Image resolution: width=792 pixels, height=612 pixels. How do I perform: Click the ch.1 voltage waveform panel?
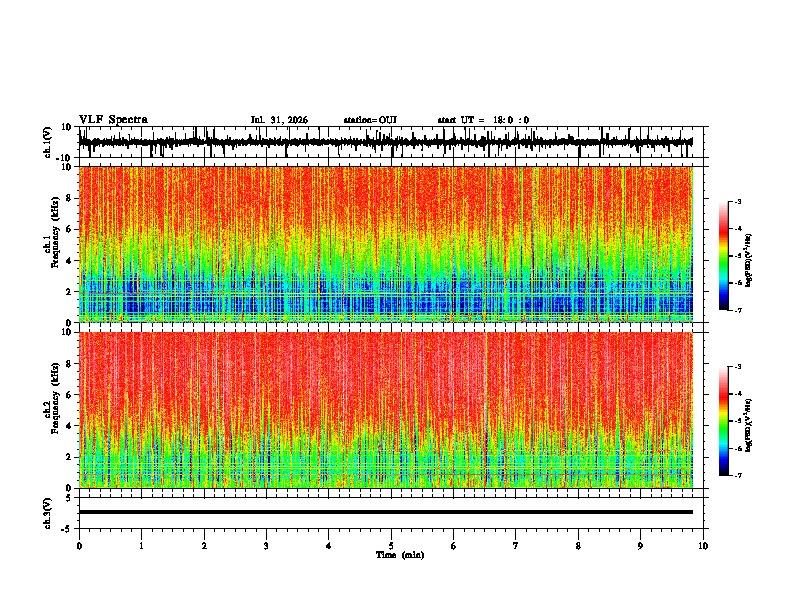click(x=391, y=142)
